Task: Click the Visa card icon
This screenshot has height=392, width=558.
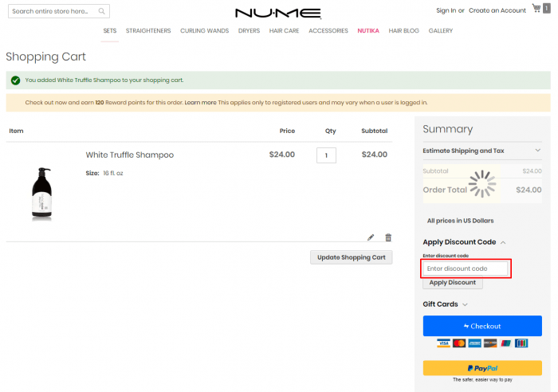Action: pyautogui.click(x=444, y=343)
